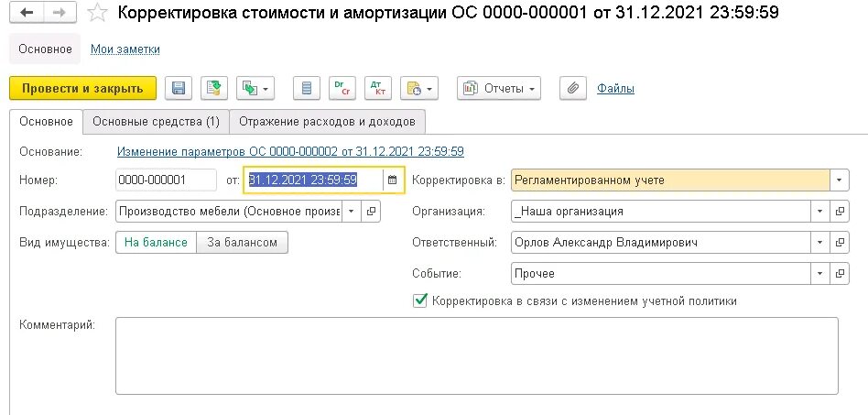Expand the Ответственный dropdown arrow
This screenshot has height=415, width=868.
coord(819,242)
